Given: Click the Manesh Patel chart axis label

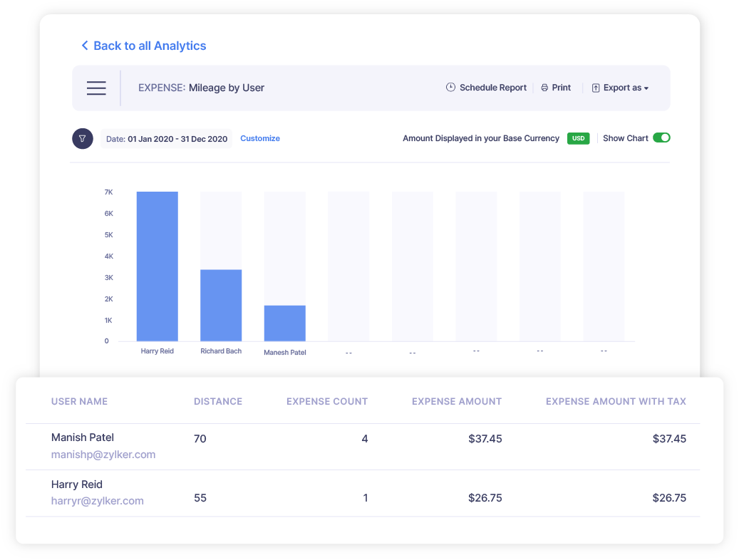Looking at the screenshot, I should coord(284,352).
